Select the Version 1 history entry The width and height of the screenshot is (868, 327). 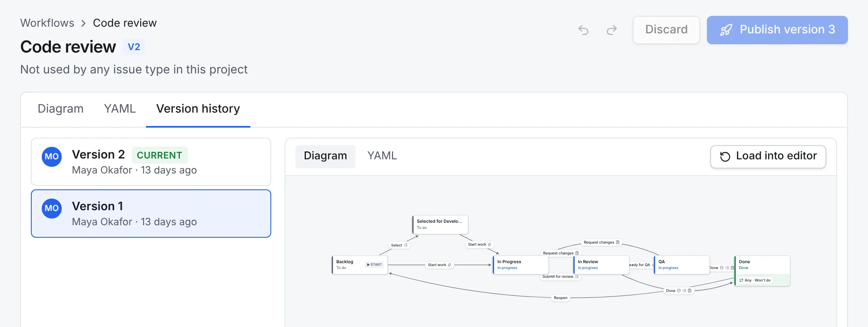click(x=151, y=214)
